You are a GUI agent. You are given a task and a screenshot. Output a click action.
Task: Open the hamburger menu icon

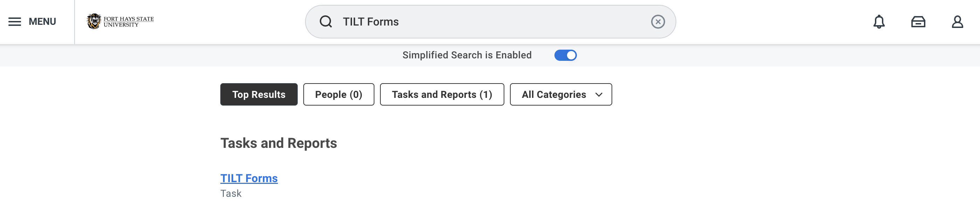coord(14,22)
